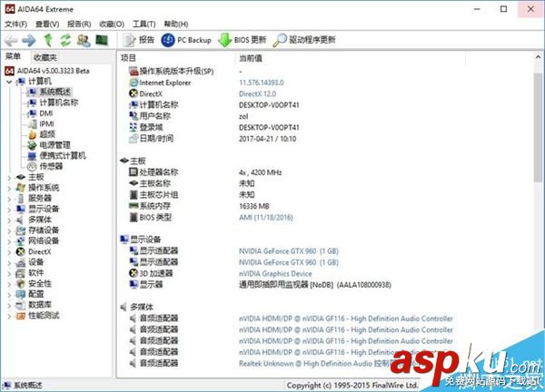Open the 工具(T) menu

click(144, 24)
